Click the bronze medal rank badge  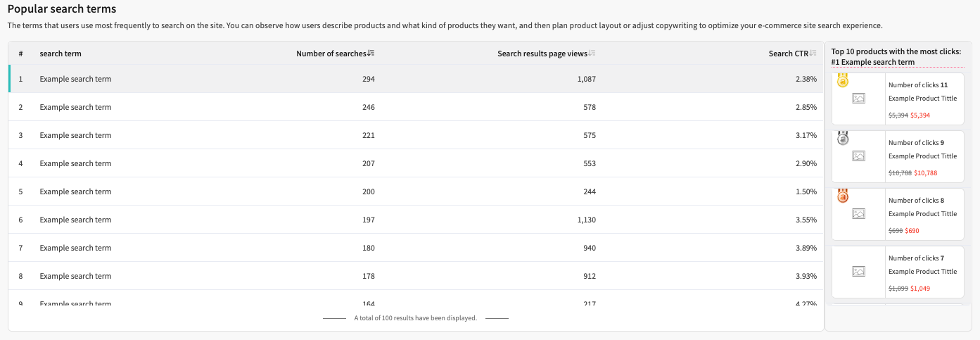(x=843, y=196)
